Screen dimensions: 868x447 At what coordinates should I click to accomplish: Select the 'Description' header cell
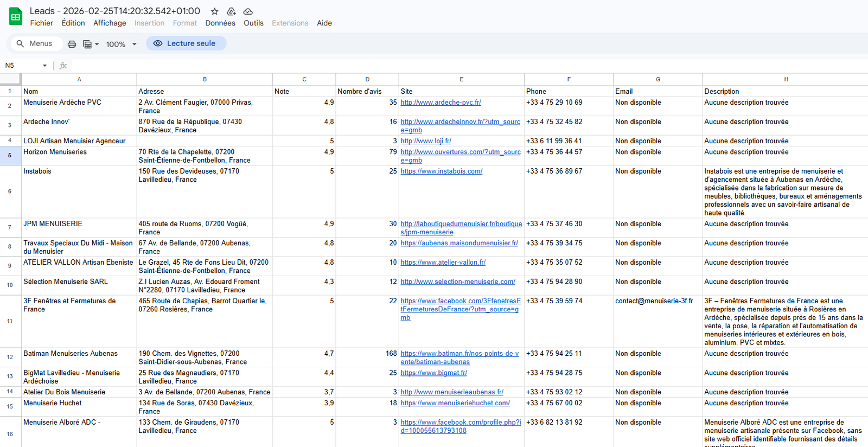pos(786,92)
